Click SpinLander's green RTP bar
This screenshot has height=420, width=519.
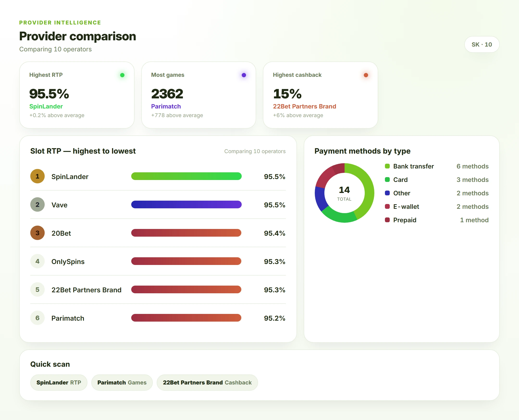pos(186,176)
